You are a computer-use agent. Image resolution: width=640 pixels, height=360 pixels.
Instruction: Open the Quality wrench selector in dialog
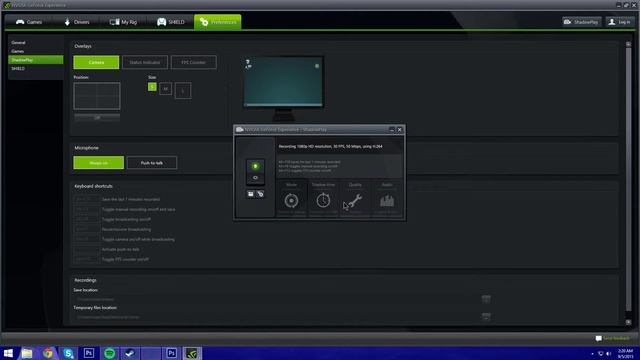click(355, 198)
